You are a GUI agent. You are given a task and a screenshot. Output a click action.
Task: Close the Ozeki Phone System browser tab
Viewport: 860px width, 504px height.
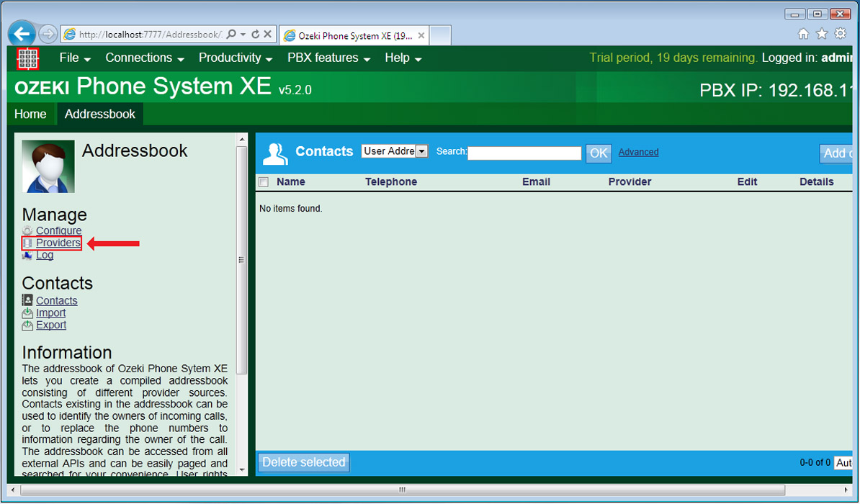(421, 36)
